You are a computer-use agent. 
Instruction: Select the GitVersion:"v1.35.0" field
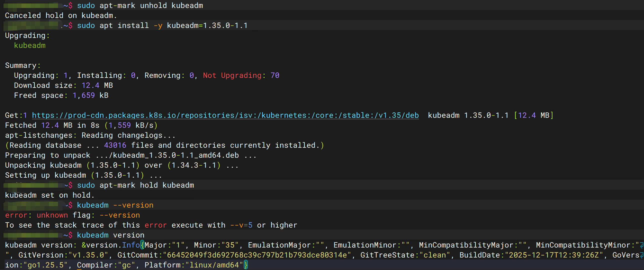pyautogui.click(x=63, y=255)
